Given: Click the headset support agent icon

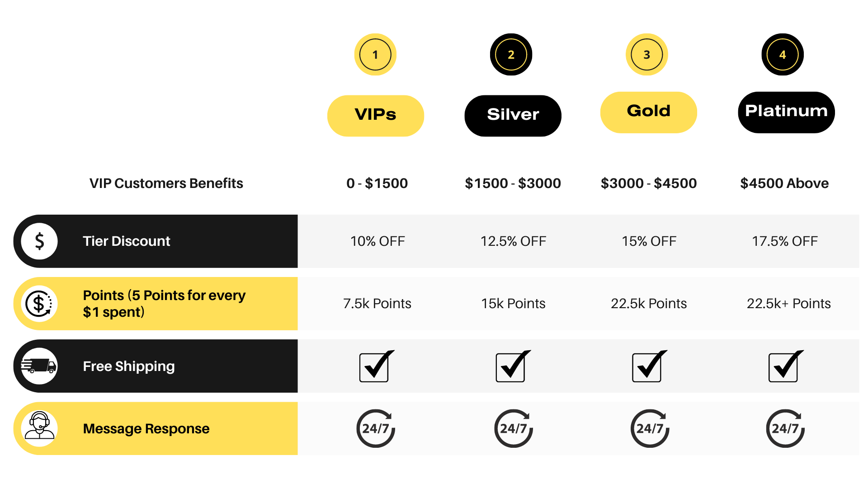Looking at the screenshot, I should [39, 428].
